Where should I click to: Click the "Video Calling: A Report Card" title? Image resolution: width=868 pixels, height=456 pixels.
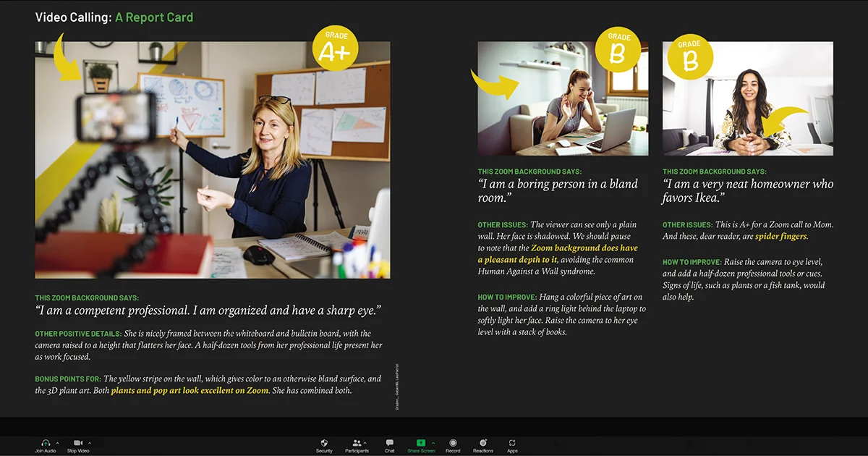[x=114, y=17]
